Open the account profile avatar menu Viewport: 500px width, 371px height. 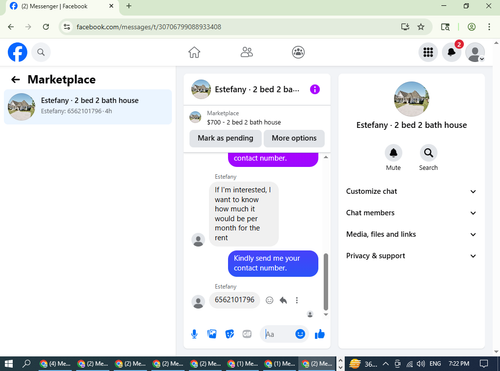[x=475, y=52]
